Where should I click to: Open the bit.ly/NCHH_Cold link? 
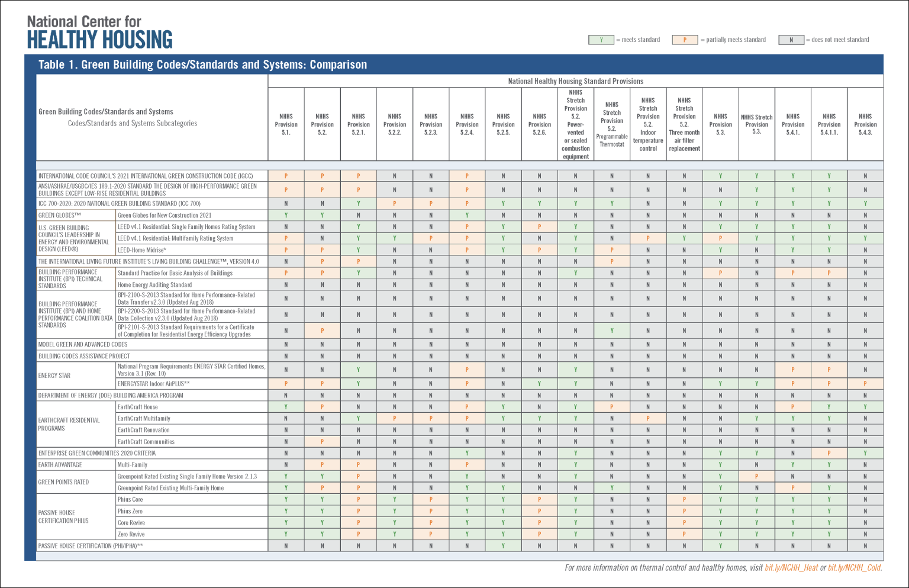[x=854, y=568]
